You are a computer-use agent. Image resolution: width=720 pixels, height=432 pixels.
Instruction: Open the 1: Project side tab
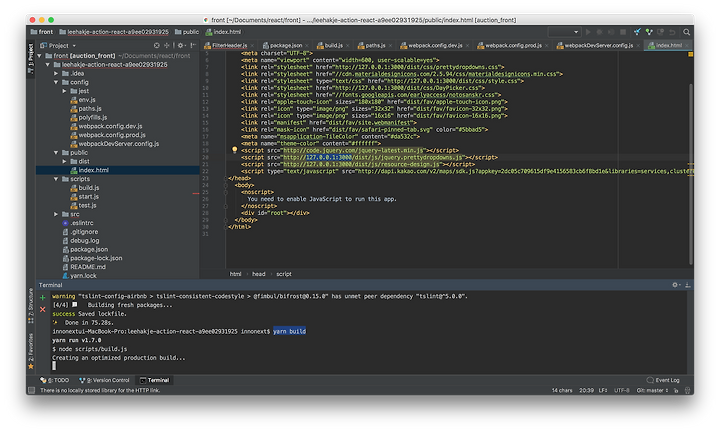click(x=31, y=58)
